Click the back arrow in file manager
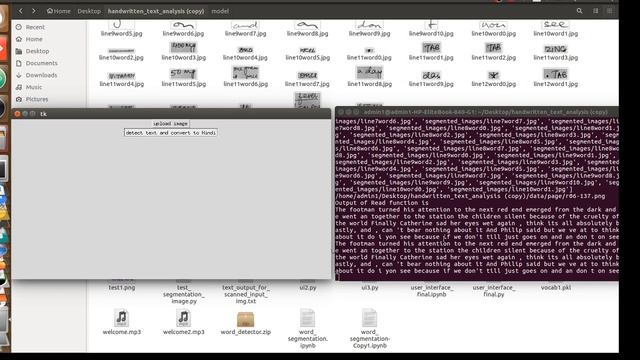This screenshot has width=640, height=360. coord(20,11)
